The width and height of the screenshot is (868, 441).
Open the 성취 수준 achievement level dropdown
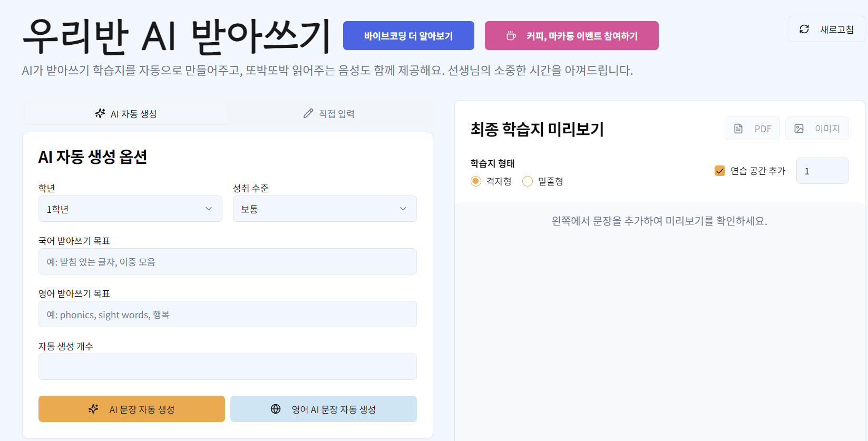(324, 209)
